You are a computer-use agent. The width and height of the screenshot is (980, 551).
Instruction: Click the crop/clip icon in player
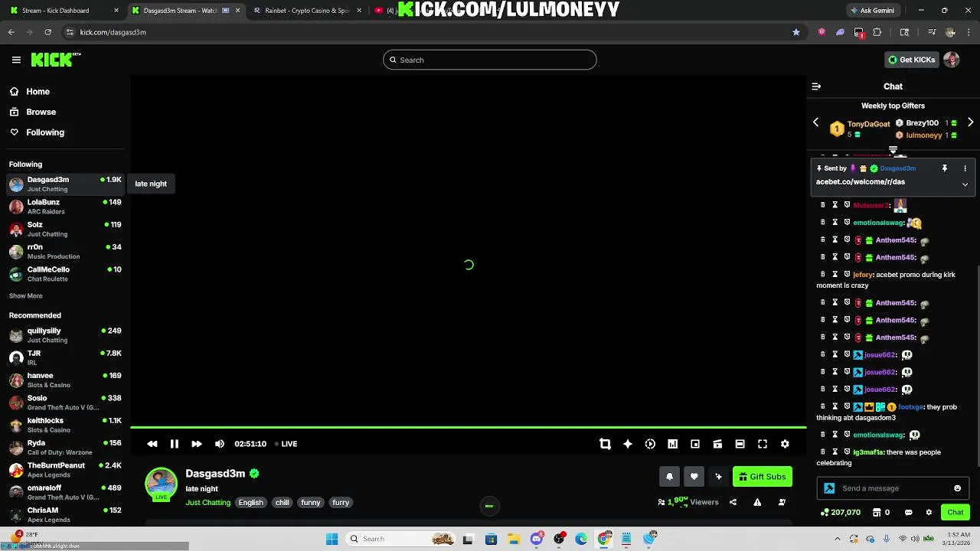point(605,444)
